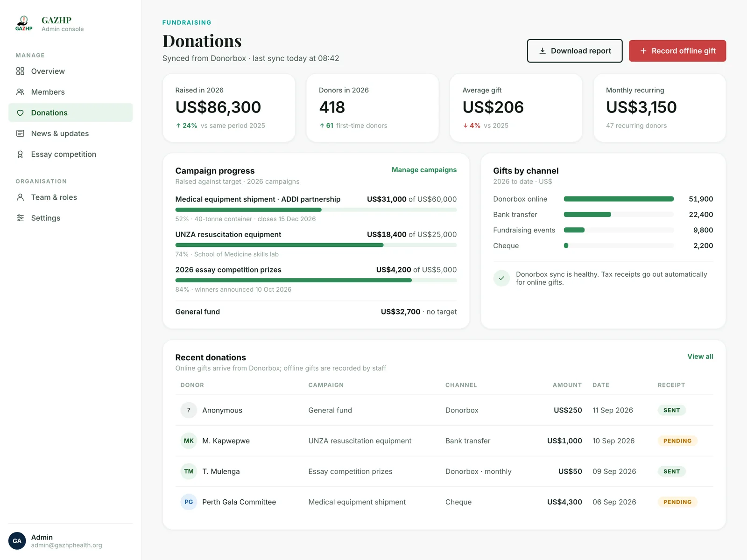This screenshot has height=560, width=747.
Task: Click the Essay competition award icon
Action: 20,154
